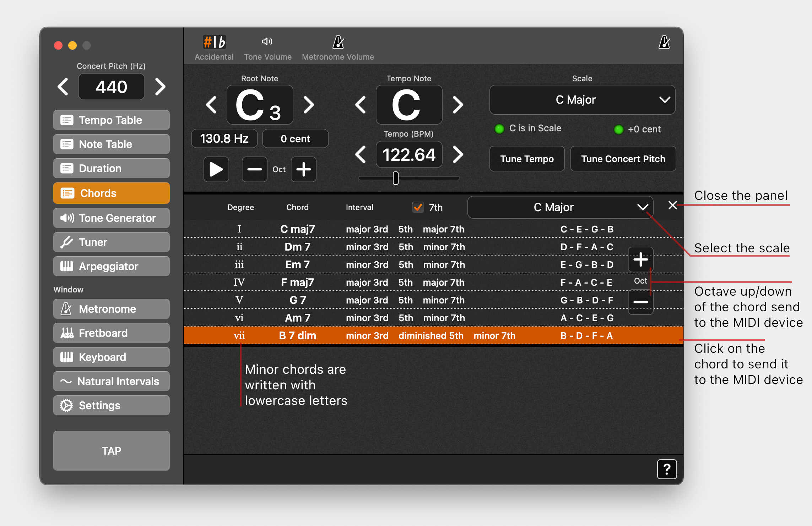Select the 440 concert pitch field
The width and height of the screenshot is (812, 526).
(x=112, y=87)
